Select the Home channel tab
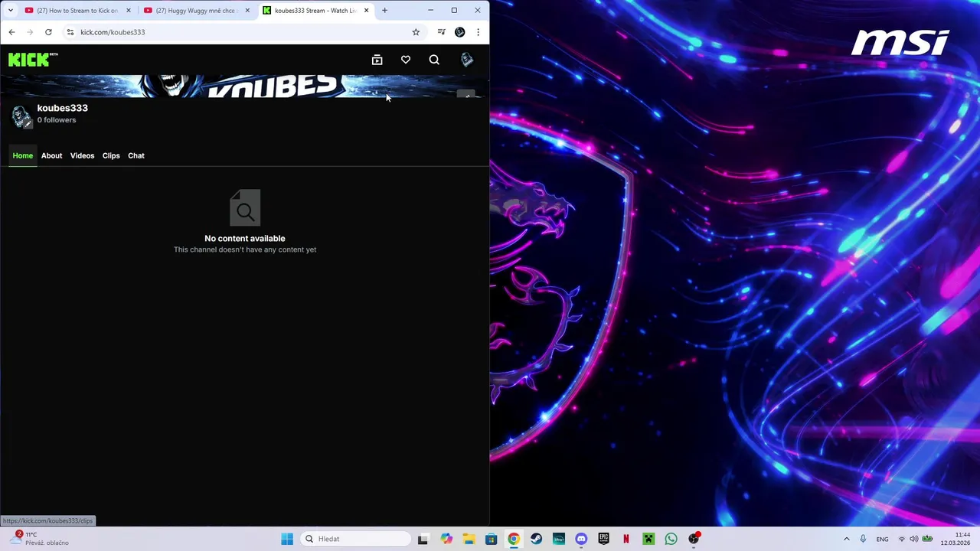Image resolution: width=980 pixels, height=551 pixels. point(23,155)
